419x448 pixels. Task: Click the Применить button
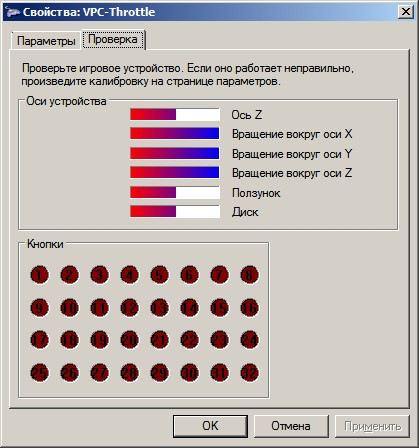coord(372,426)
